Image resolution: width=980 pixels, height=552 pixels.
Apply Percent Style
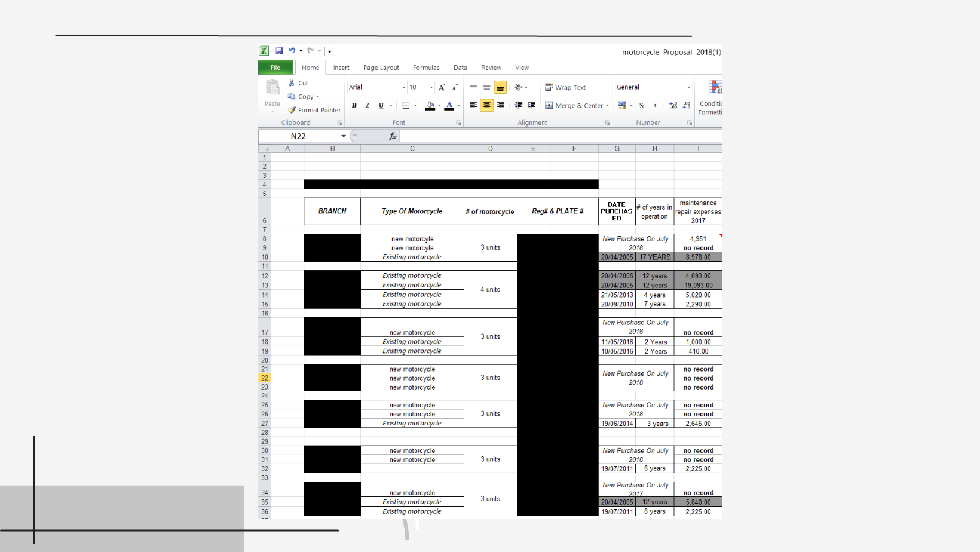[641, 105]
